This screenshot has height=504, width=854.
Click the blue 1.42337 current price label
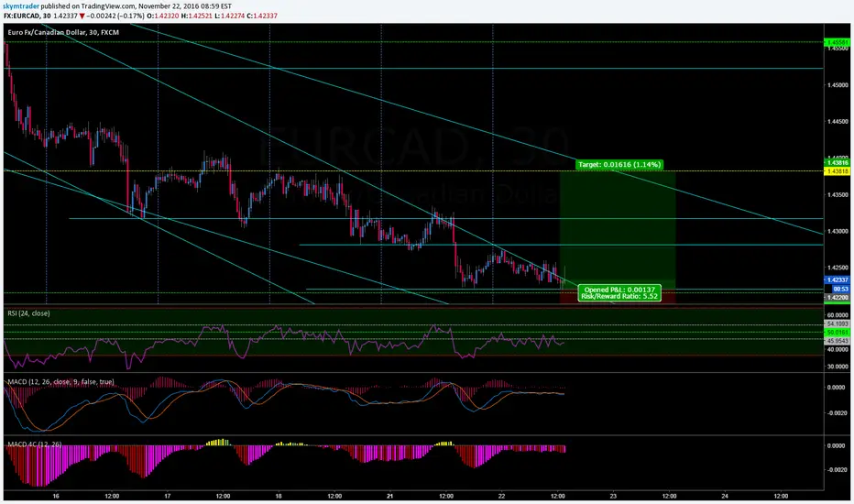click(838, 280)
